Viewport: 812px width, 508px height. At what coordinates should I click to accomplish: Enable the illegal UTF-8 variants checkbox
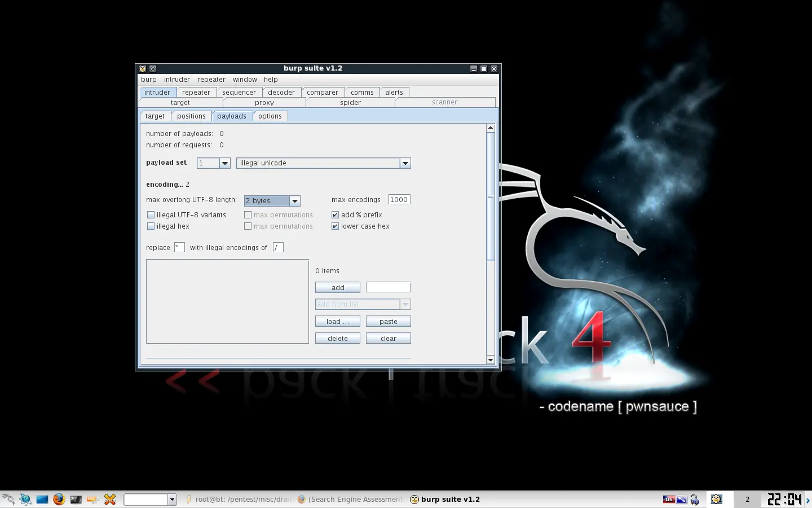(151, 215)
